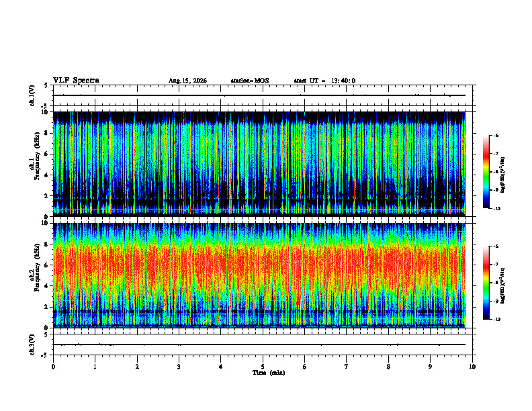Click the ch.2 color scale bar
532x411 pixels.
pyautogui.click(x=486, y=283)
